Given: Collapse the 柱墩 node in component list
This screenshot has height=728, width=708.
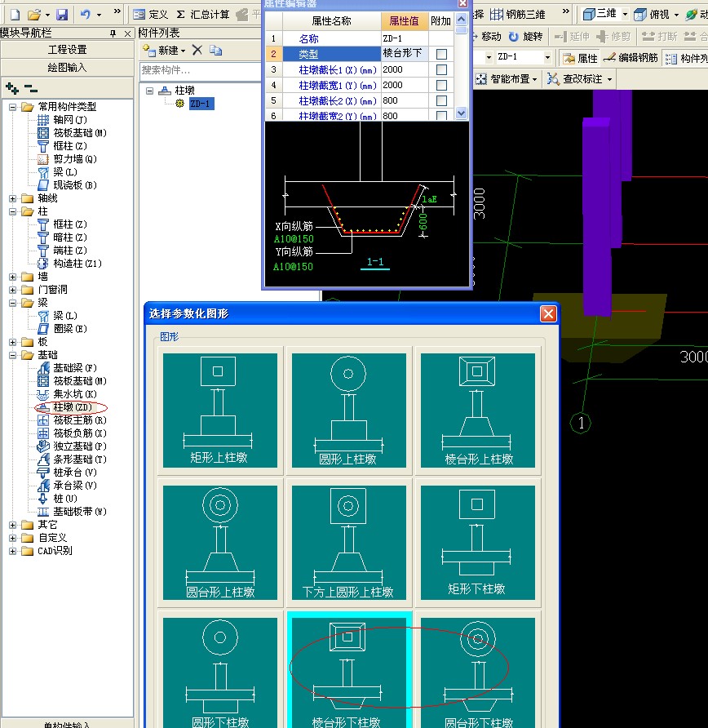Looking at the screenshot, I should click(149, 91).
